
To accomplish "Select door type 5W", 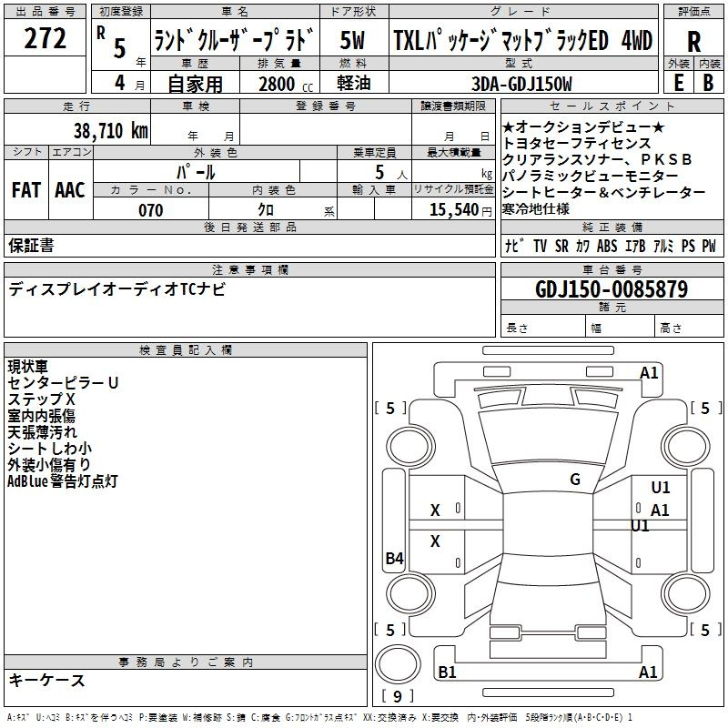I will click(352, 40).
